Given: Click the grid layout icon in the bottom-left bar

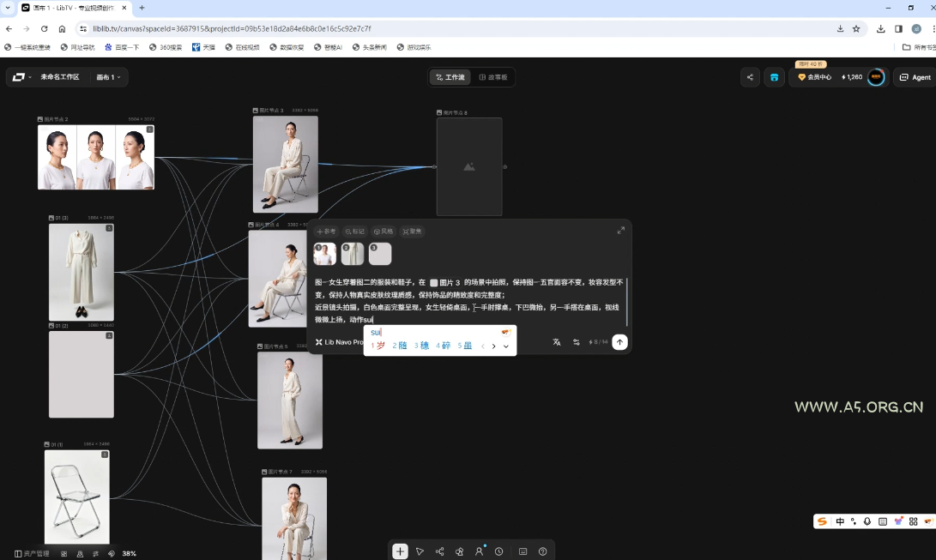Looking at the screenshot, I should pos(63,553).
